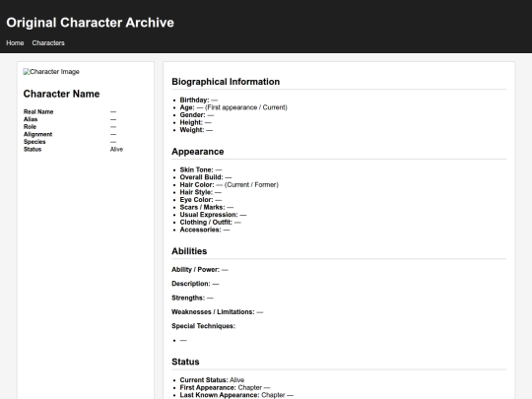Click the Weight entry
The image size is (532, 399).
pyautogui.click(x=196, y=130)
